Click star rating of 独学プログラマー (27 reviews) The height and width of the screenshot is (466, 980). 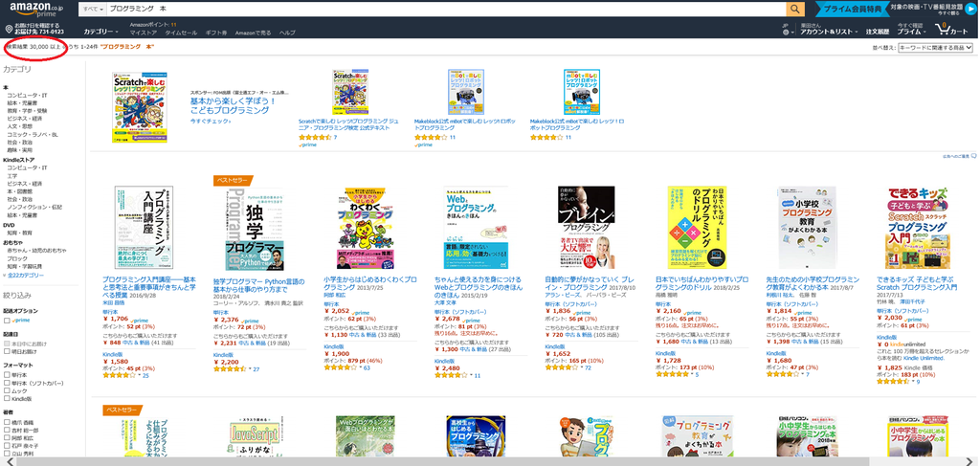point(230,369)
